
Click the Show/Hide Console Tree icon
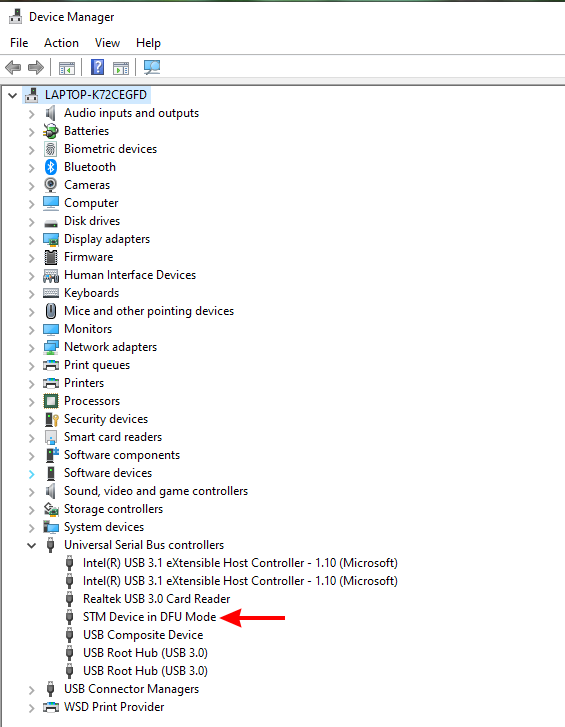click(x=67, y=68)
